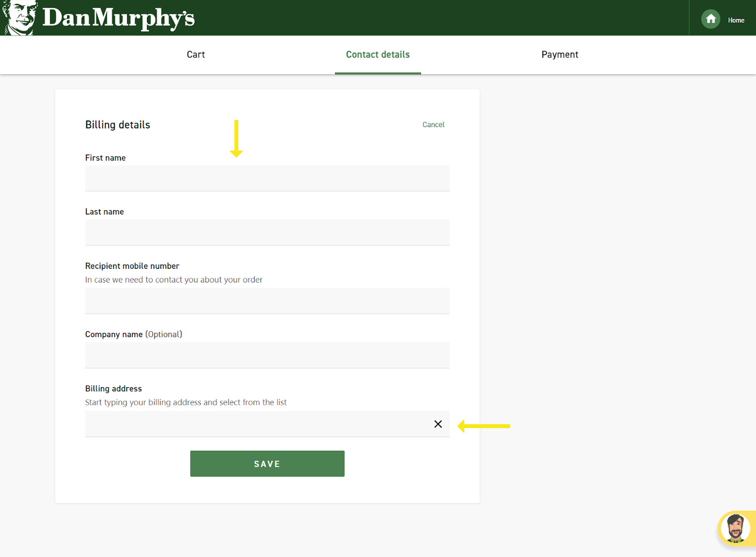Cancel editing billing details
Image resolution: width=756 pixels, height=557 pixels.
[433, 125]
